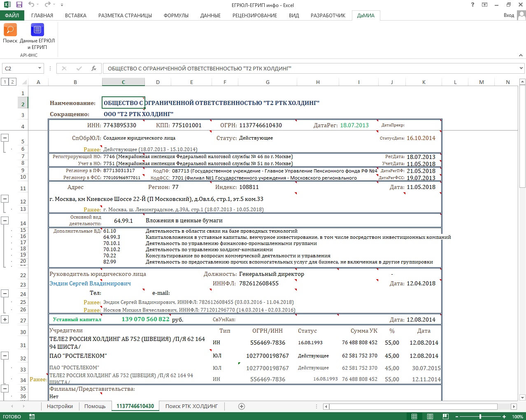Open the ФОРМУЛЫ ribbon tab
This screenshot has width=526, height=420.
(176, 15)
